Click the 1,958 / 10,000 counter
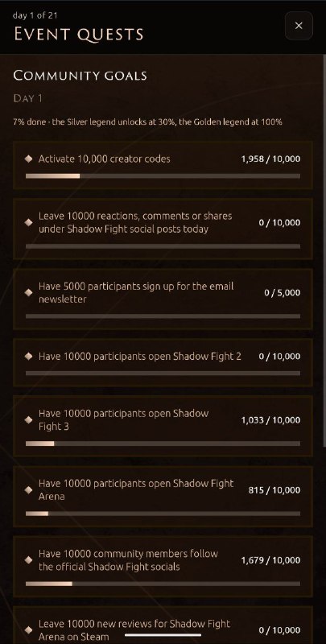This screenshot has width=326, height=644. [x=270, y=159]
